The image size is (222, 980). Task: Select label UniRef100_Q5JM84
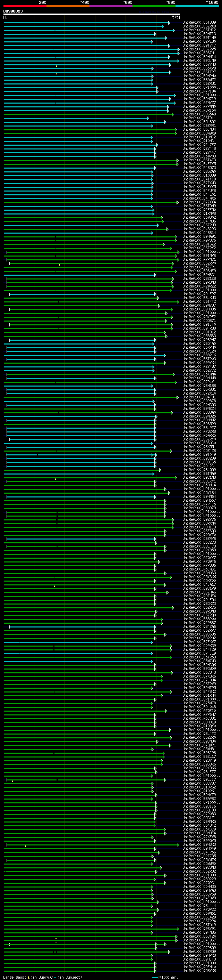point(199,129)
